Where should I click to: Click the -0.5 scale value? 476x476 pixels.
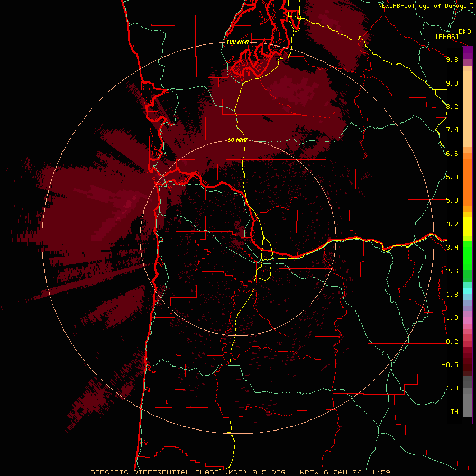[450, 365]
